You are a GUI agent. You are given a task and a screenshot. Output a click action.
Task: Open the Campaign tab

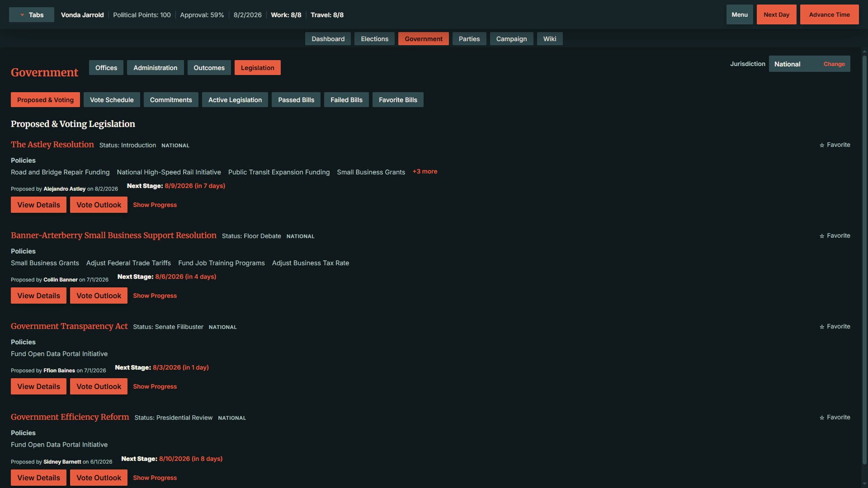pyautogui.click(x=511, y=39)
